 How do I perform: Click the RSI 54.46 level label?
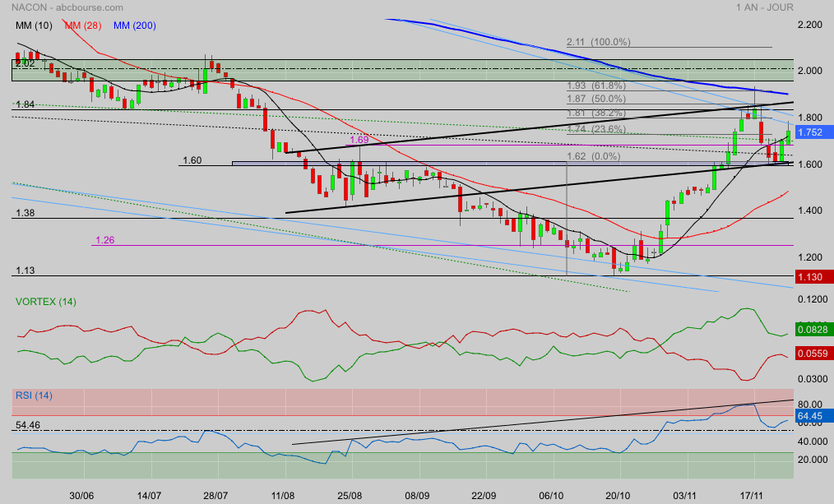(x=28, y=425)
